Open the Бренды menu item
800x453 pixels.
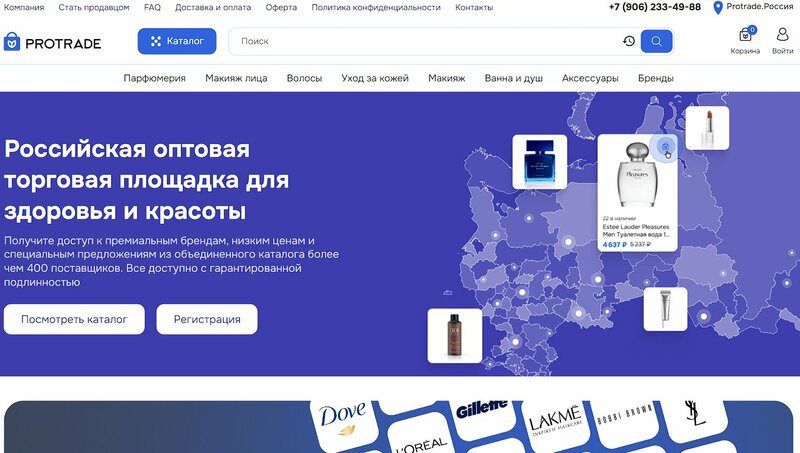tap(656, 78)
